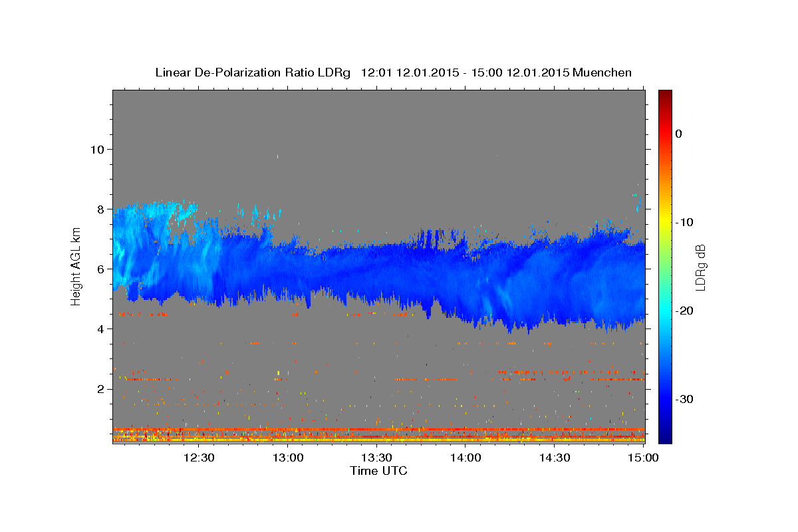
Task: Click the 'Time UTC' axis label
Action: [378, 471]
